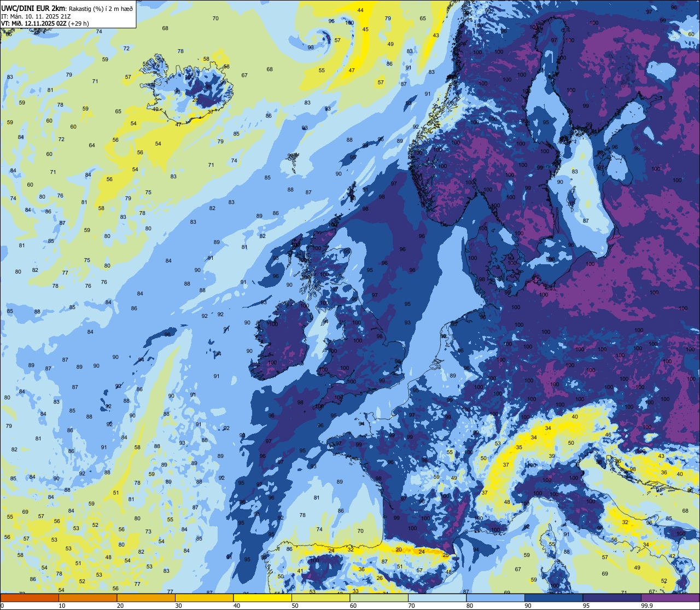
Task: Click the 80–90 light blue legend swatch
Action: point(495,597)
